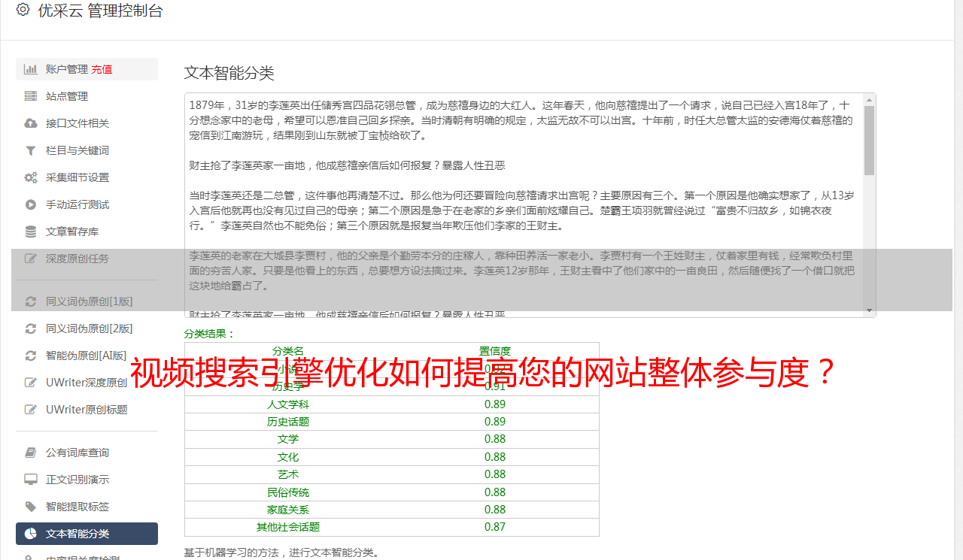Click the text area scrollbar down arrow
Viewport: 963px width, 560px height.
(870, 310)
